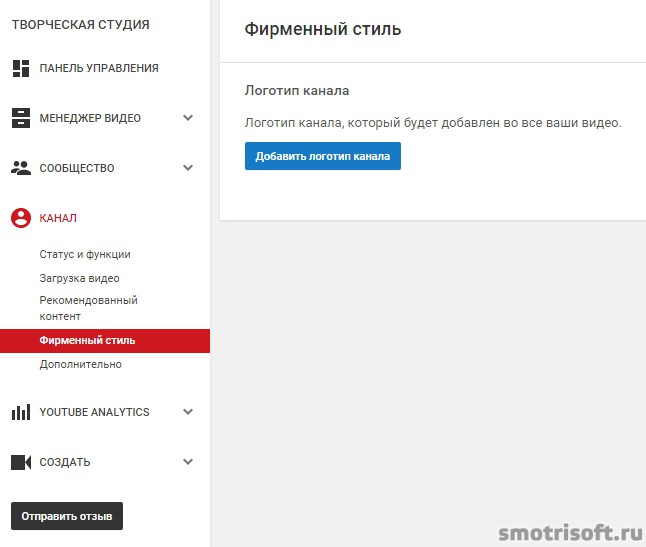Click the Творческая студия heading

click(x=81, y=25)
